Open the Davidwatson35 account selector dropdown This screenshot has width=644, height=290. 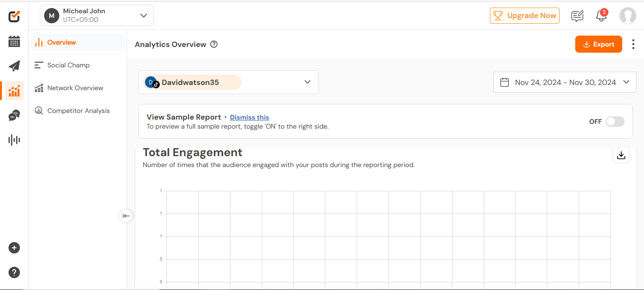click(229, 82)
